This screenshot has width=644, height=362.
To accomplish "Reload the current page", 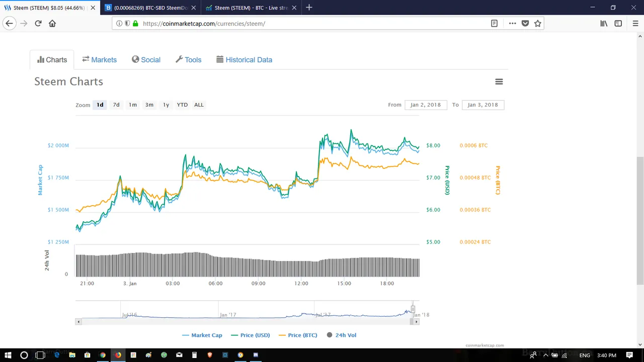I will pos(38,23).
